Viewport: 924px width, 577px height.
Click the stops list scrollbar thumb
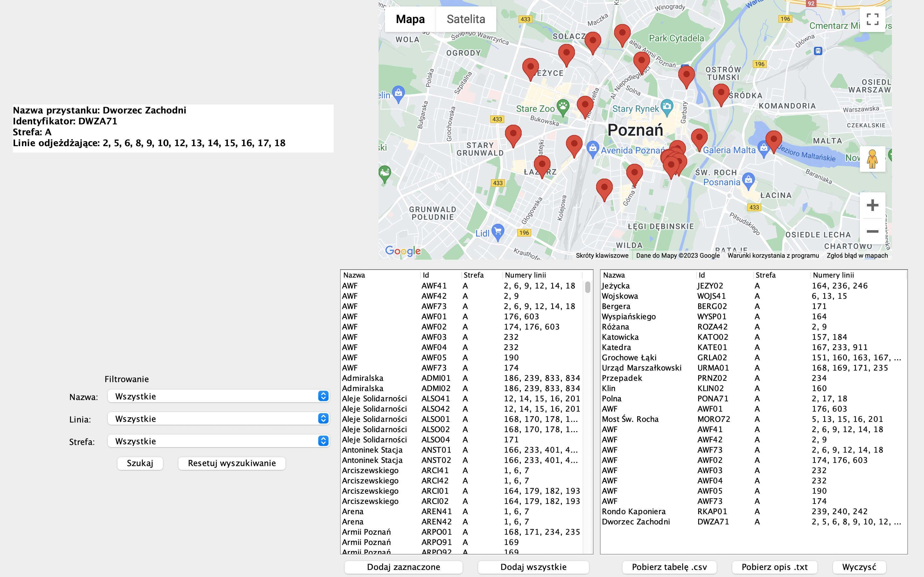coord(588,287)
